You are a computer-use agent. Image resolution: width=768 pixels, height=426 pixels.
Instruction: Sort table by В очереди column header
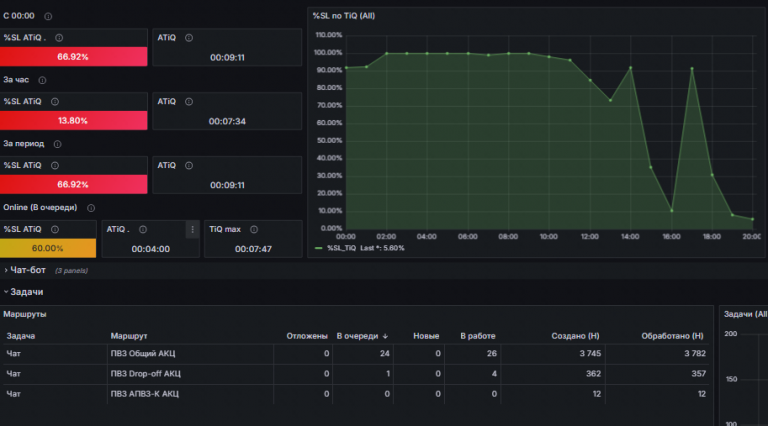[x=357, y=336]
